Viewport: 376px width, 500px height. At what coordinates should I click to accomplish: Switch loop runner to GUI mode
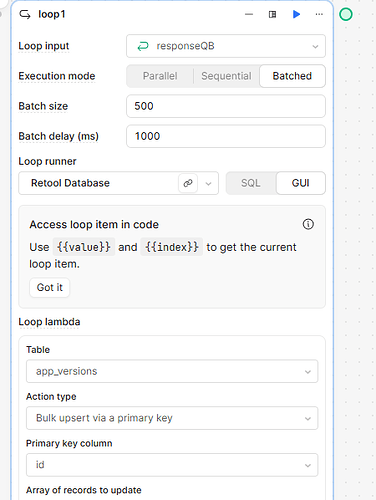point(300,183)
